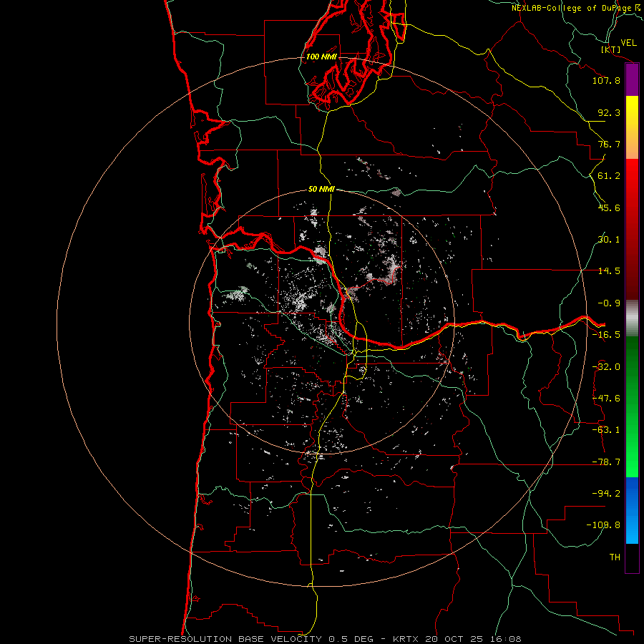Click the green segment of the color bar
The width and height of the screenshot is (644, 644).
(632, 406)
